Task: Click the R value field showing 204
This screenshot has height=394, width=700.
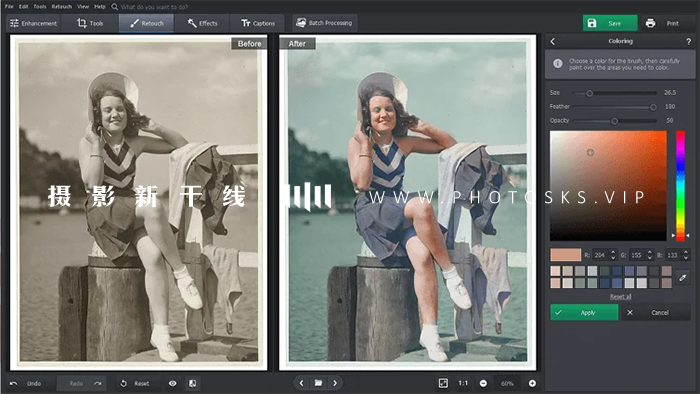Action: tap(601, 255)
